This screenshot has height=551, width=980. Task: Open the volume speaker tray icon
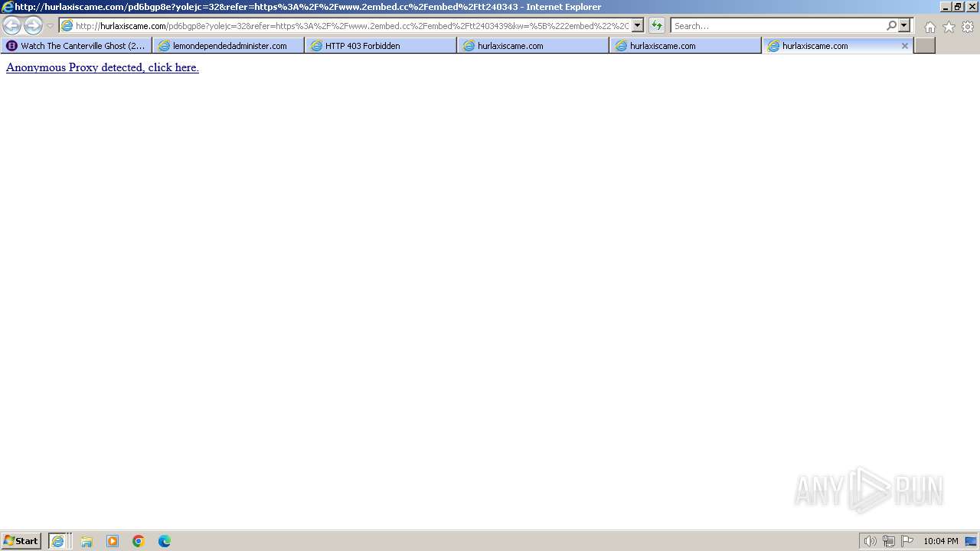(870, 541)
